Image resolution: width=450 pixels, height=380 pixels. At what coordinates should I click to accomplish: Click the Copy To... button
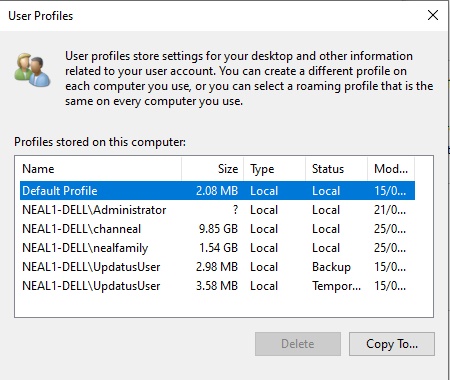tap(392, 344)
